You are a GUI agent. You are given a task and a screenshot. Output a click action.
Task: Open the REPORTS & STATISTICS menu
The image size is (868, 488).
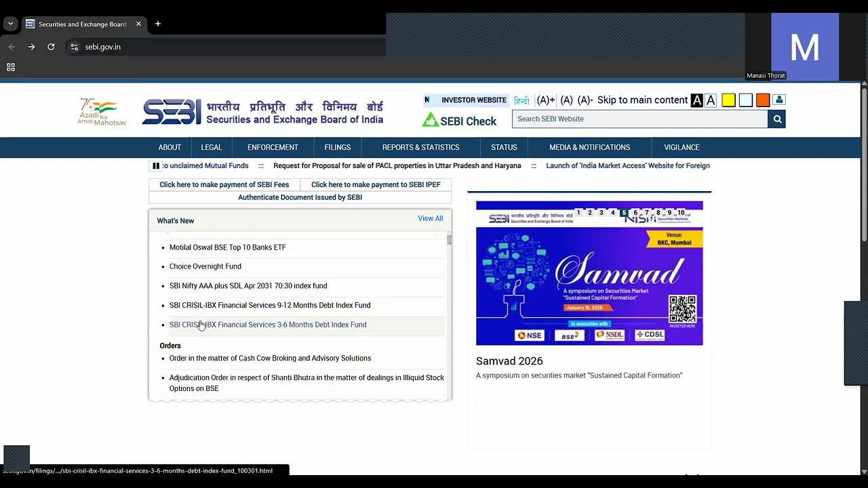[420, 148]
